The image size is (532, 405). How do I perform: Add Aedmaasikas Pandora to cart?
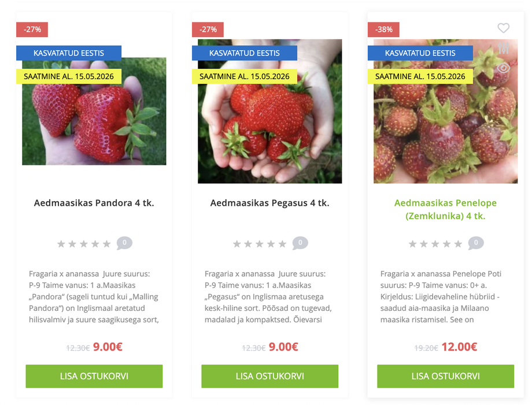tap(94, 376)
